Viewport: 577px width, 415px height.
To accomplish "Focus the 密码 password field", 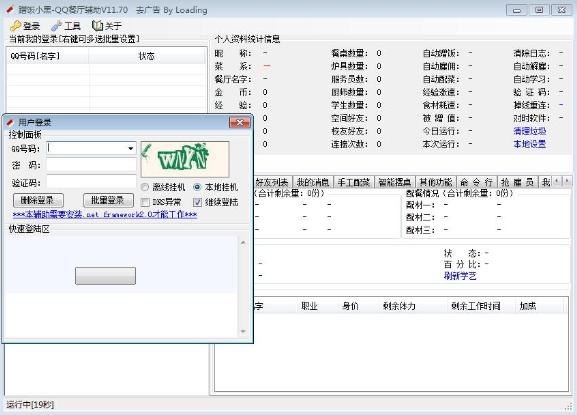I will click(x=91, y=165).
